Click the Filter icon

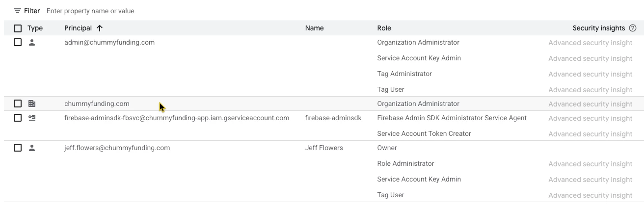(18, 11)
